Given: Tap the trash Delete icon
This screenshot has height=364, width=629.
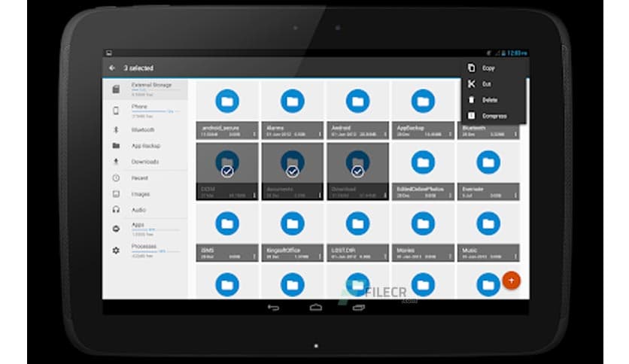Looking at the screenshot, I should pyautogui.click(x=471, y=100).
